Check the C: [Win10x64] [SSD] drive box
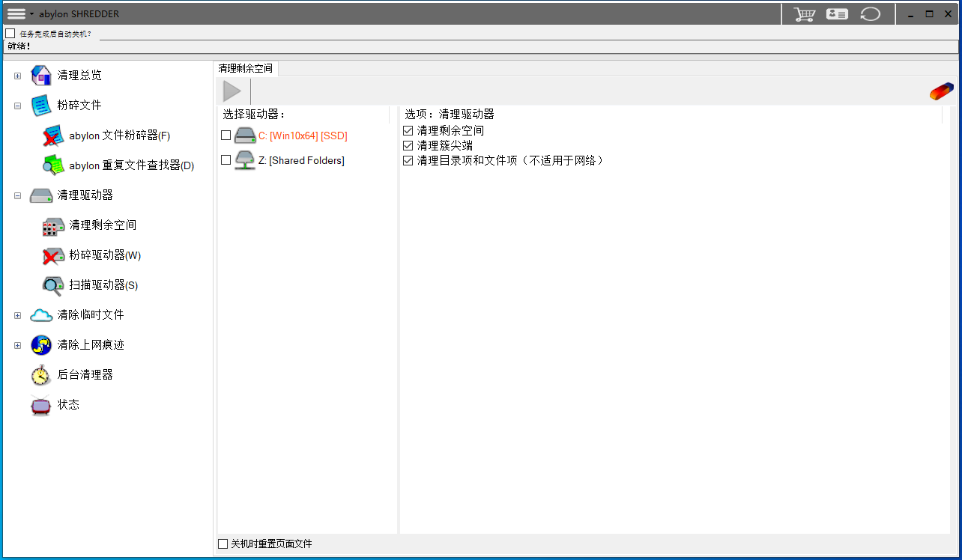Viewport: 962px width, 560px height. [x=226, y=136]
